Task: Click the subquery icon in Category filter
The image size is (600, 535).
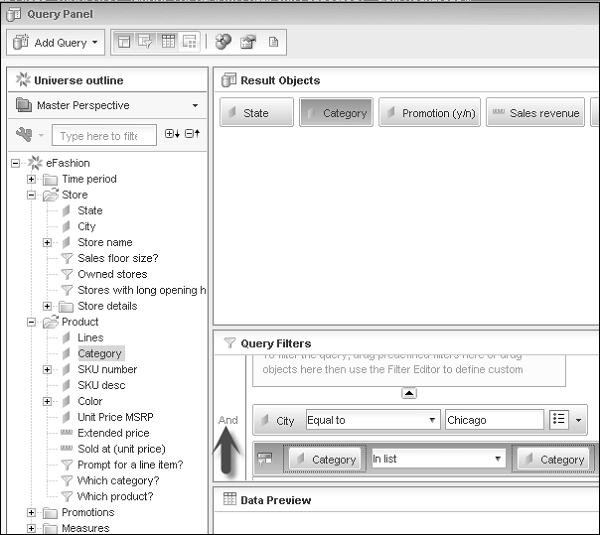Action: point(265,459)
